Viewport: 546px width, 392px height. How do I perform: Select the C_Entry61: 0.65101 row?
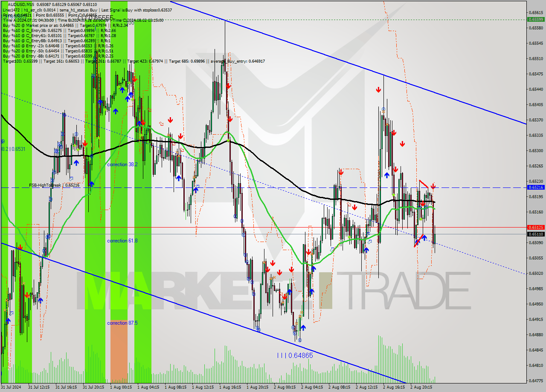click(59, 35)
